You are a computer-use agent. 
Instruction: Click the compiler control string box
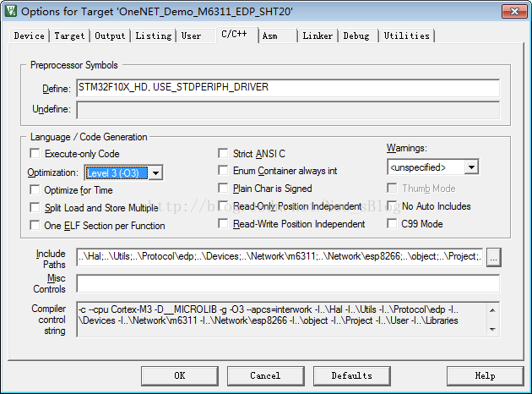pos(288,320)
